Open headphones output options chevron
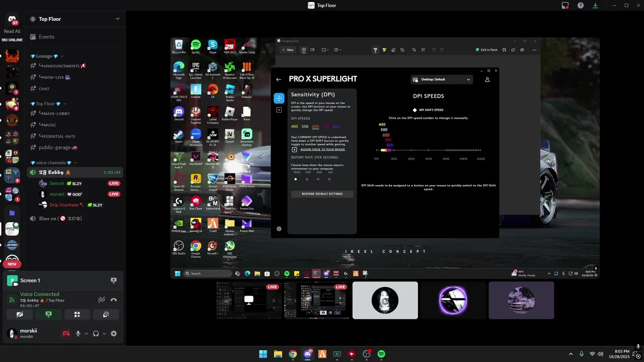The height and width of the screenshot is (362, 644). pos(104,333)
